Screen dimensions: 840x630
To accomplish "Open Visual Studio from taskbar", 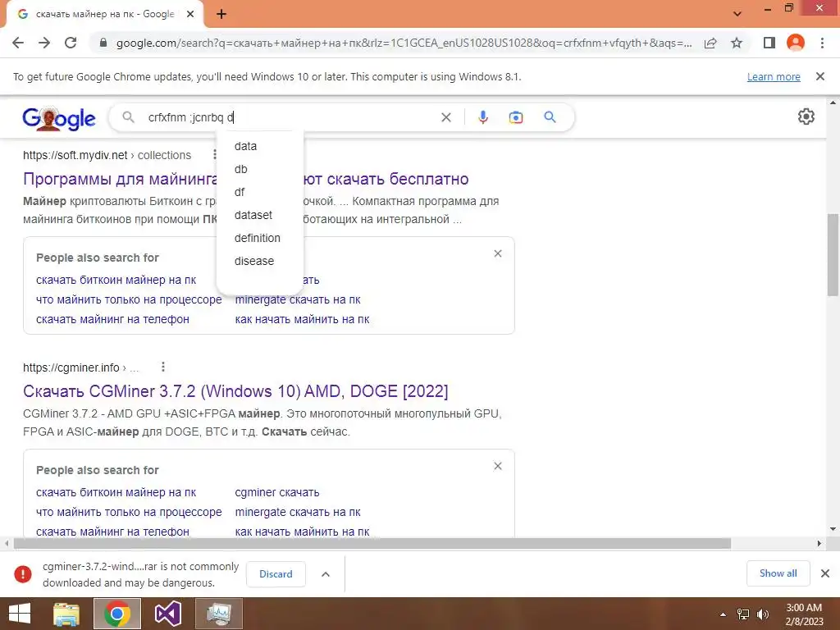I will click(167, 614).
